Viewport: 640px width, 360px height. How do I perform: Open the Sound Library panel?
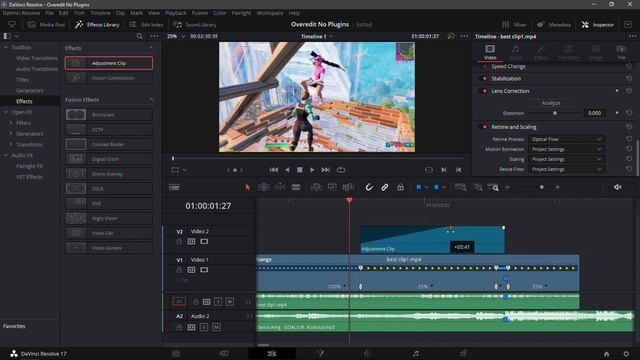pyautogui.click(x=195, y=24)
